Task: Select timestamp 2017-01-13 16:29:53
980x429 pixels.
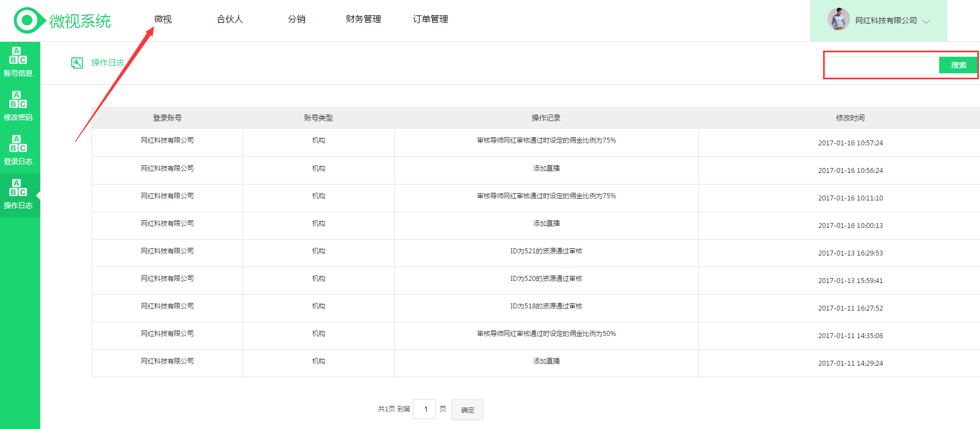Action: pos(850,253)
